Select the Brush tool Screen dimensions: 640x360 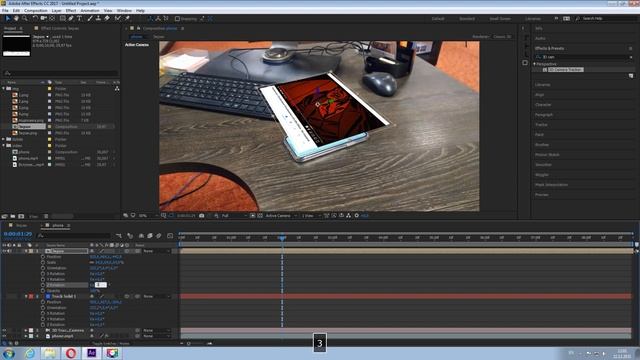(90, 18)
